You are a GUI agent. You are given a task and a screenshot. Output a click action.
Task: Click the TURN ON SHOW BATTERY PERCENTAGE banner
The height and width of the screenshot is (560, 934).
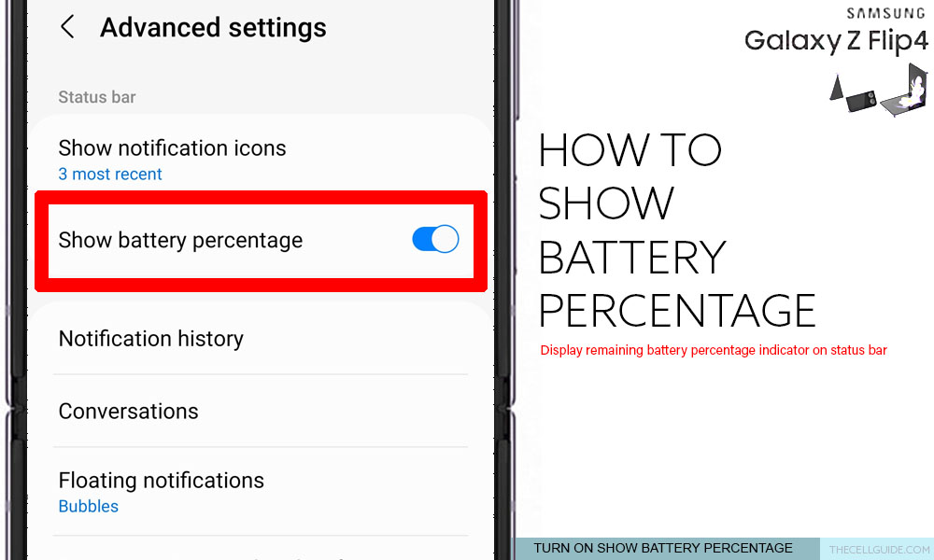click(x=663, y=548)
